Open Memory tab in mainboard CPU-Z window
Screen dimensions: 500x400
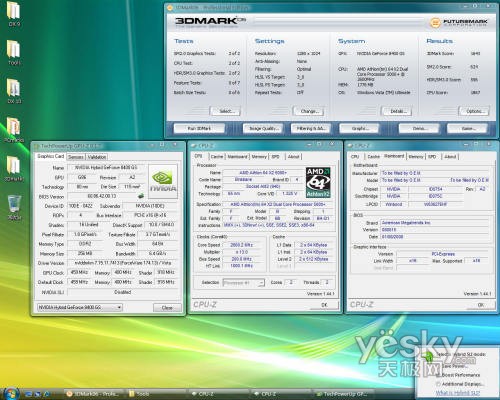[416, 156]
